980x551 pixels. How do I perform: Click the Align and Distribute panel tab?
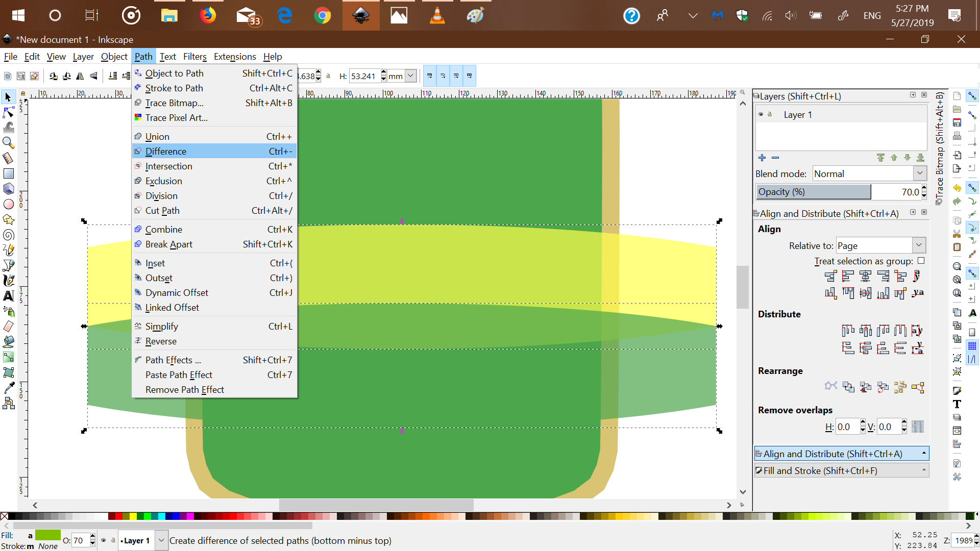click(841, 454)
